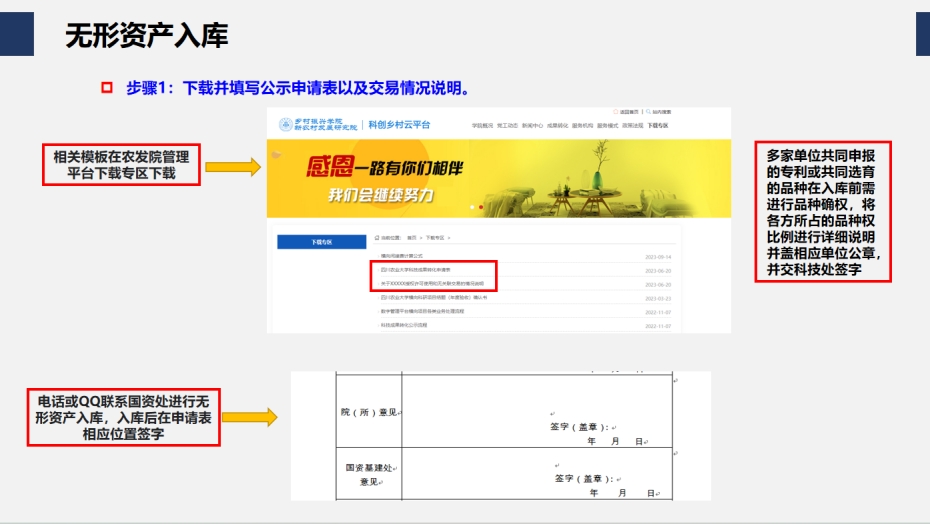Image resolution: width=930 pixels, height=525 pixels.
Task: Click the 院（所）意见 signature cell
Action: [537, 410]
